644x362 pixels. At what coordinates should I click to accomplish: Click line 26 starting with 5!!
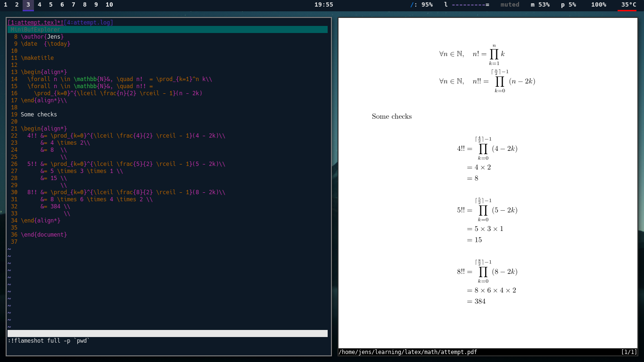coord(126,164)
